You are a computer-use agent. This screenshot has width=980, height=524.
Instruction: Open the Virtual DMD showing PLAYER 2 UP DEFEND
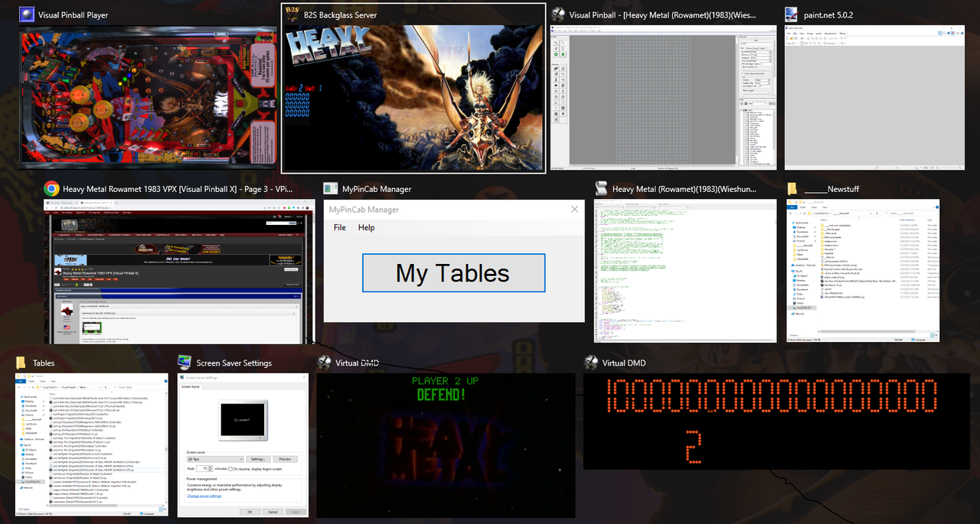coord(446,445)
